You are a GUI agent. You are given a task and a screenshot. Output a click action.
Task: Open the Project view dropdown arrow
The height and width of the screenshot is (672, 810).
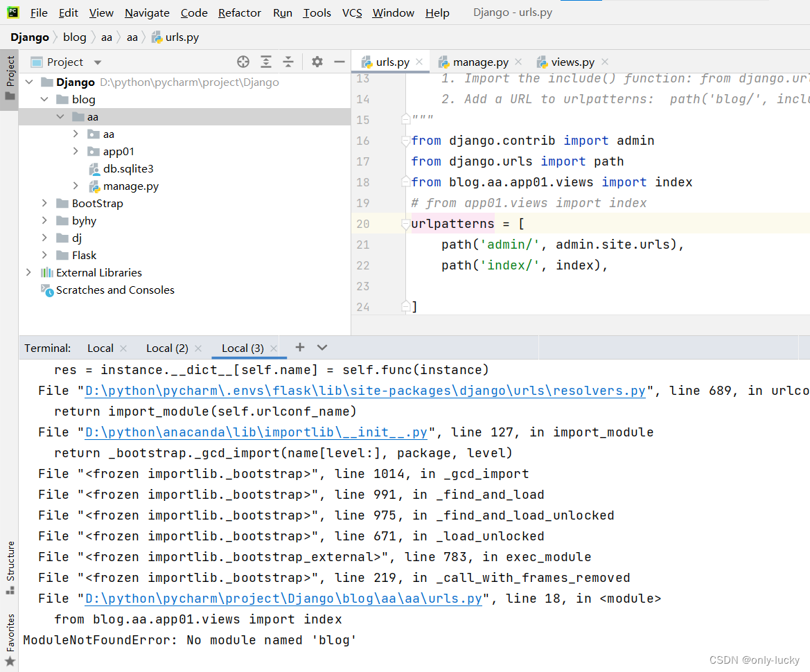(x=96, y=62)
